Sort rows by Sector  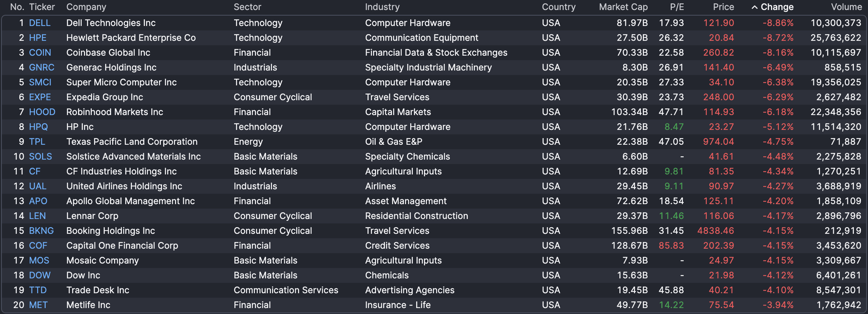pyautogui.click(x=247, y=7)
